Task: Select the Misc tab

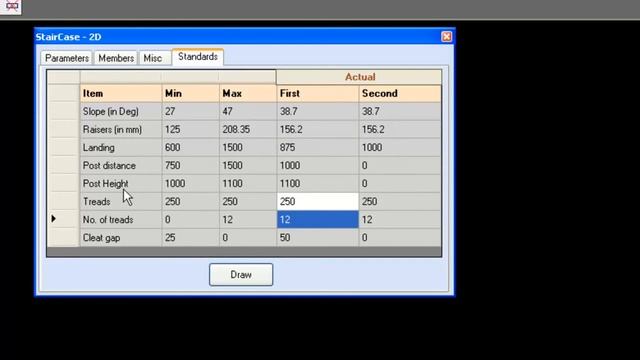Action: click(154, 58)
